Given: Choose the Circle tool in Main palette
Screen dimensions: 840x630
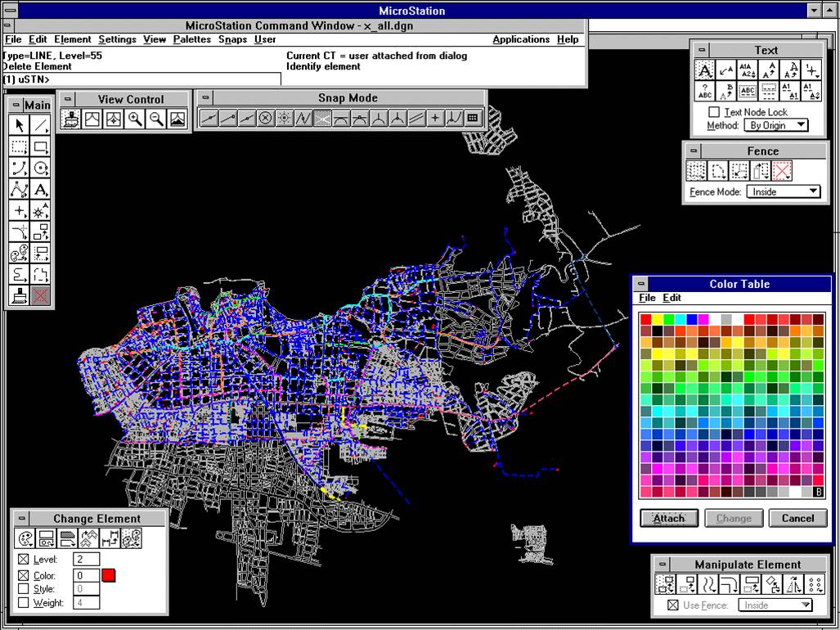Looking at the screenshot, I should pyautogui.click(x=40, y=169).
